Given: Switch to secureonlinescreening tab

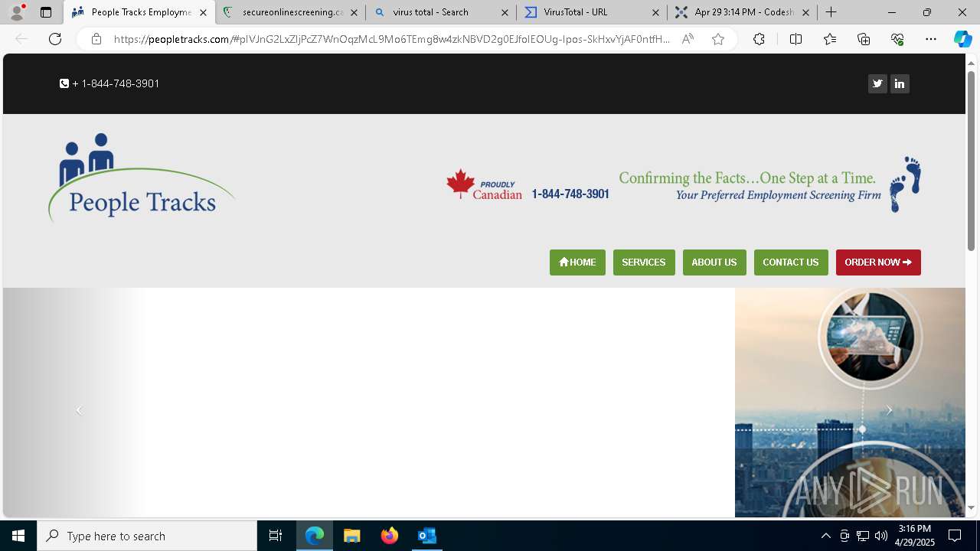Looking at the screenshot, I should point(290,12).
